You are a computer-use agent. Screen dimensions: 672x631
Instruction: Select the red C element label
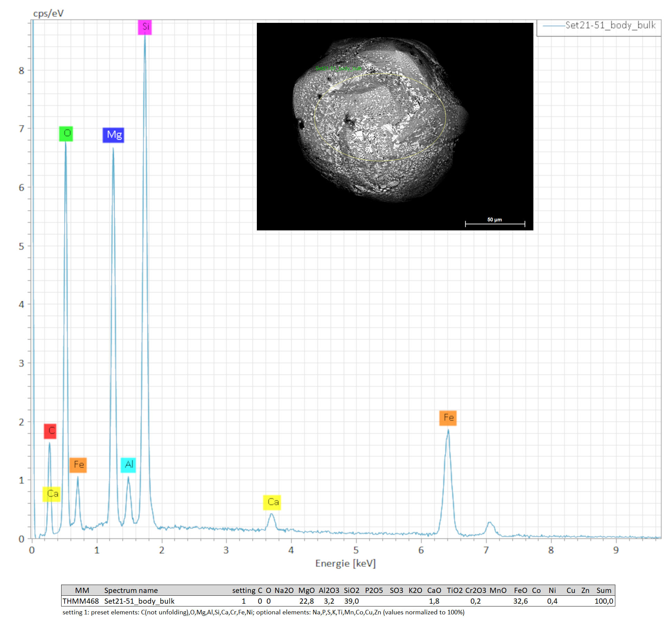(x=50, y=431)
